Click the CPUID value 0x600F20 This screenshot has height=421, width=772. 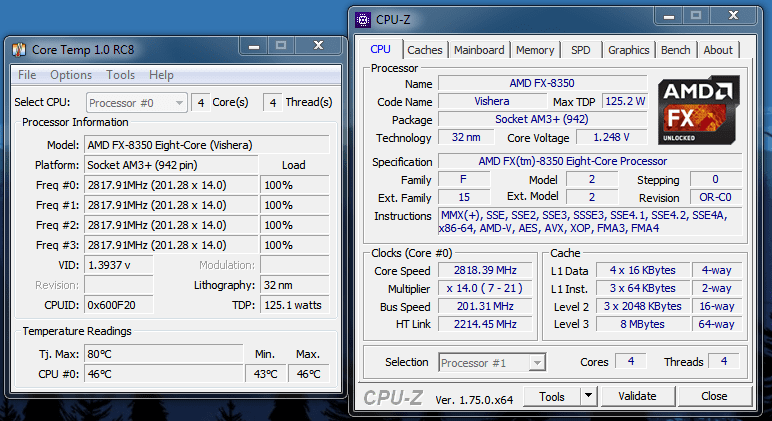(119, 305)
